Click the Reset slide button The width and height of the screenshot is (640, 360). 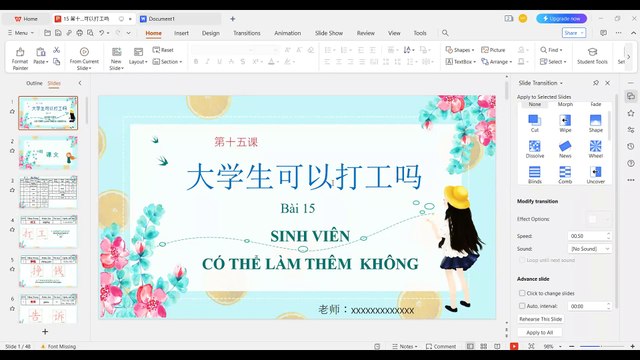tap(163, 50)
